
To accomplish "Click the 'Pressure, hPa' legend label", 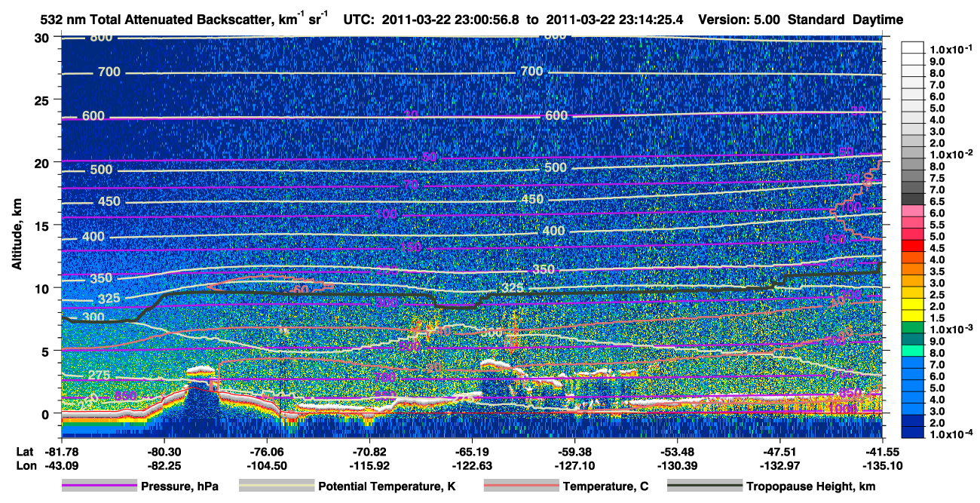I will (180, 486).
